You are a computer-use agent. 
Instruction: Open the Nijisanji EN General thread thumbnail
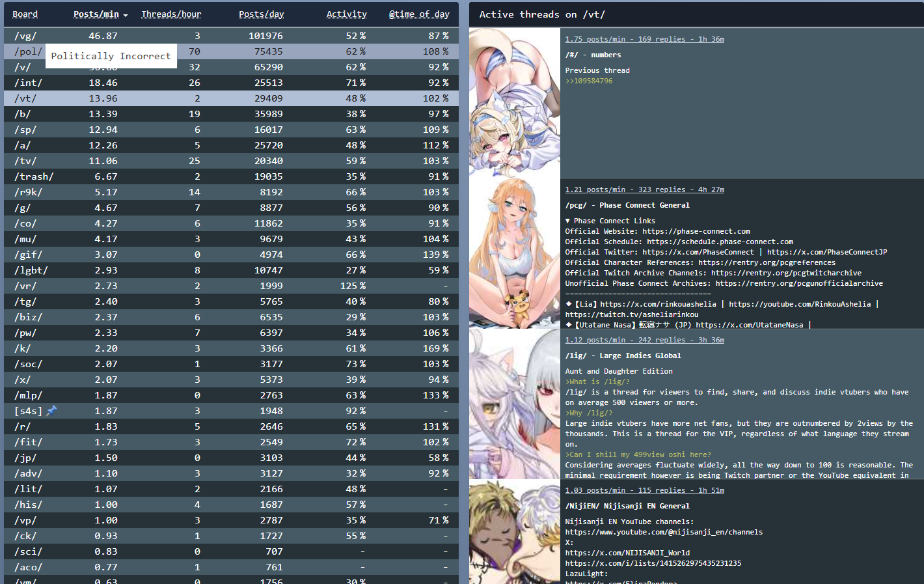click(x=515, y=532)
